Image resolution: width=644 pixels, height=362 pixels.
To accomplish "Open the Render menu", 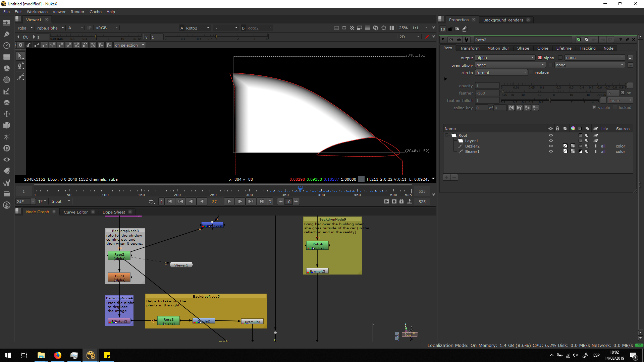I will pos(77,12).
